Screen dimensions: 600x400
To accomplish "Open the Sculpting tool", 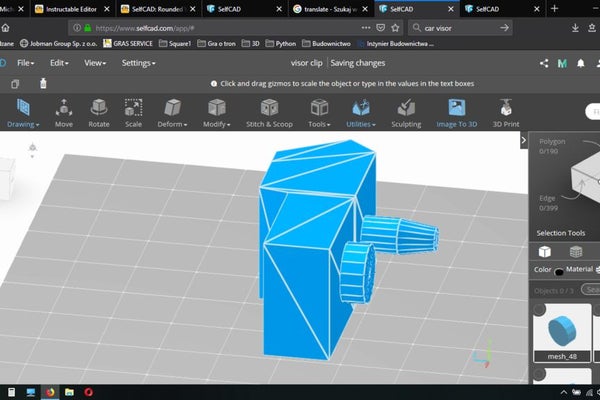I will [405, 113].
